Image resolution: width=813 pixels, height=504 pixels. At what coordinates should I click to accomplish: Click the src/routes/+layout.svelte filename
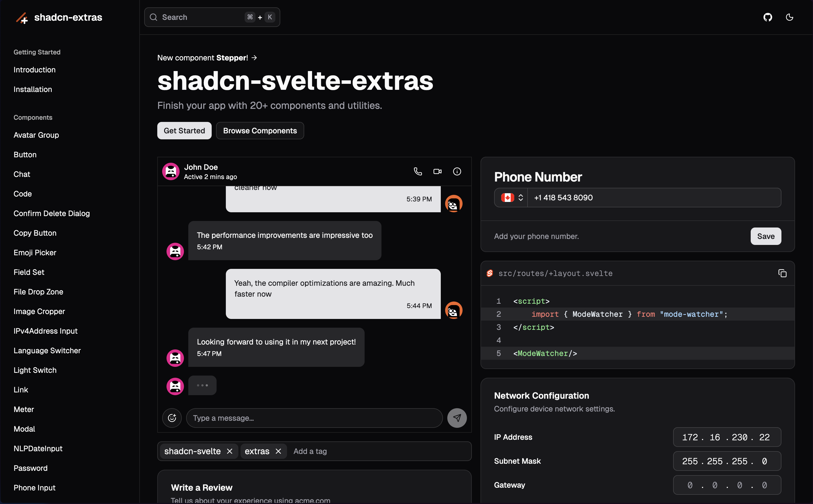click(x=555, y=273)
